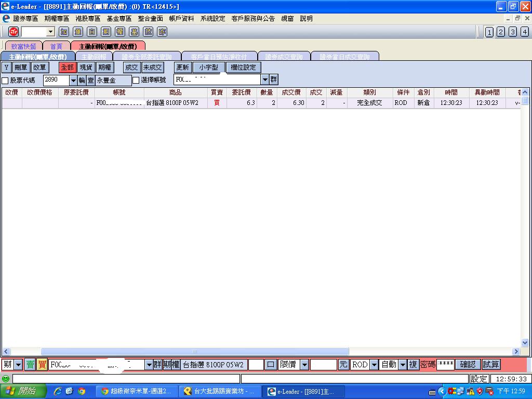This screenshot has width=532, height=399.
Task: Click the 群 button beside top account dropdown
Action: pyautogui.click(x=274, y=79)
